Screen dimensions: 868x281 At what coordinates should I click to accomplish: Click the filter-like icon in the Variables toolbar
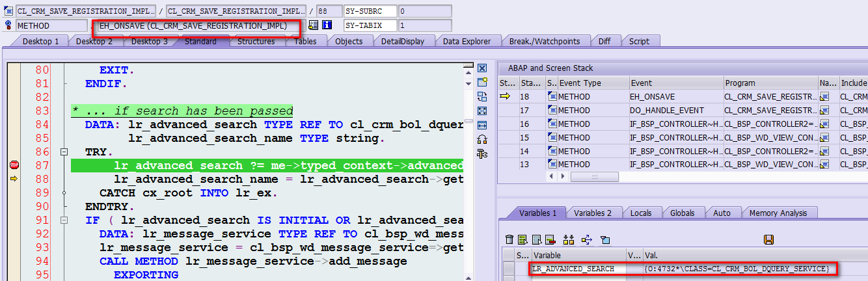604,240
